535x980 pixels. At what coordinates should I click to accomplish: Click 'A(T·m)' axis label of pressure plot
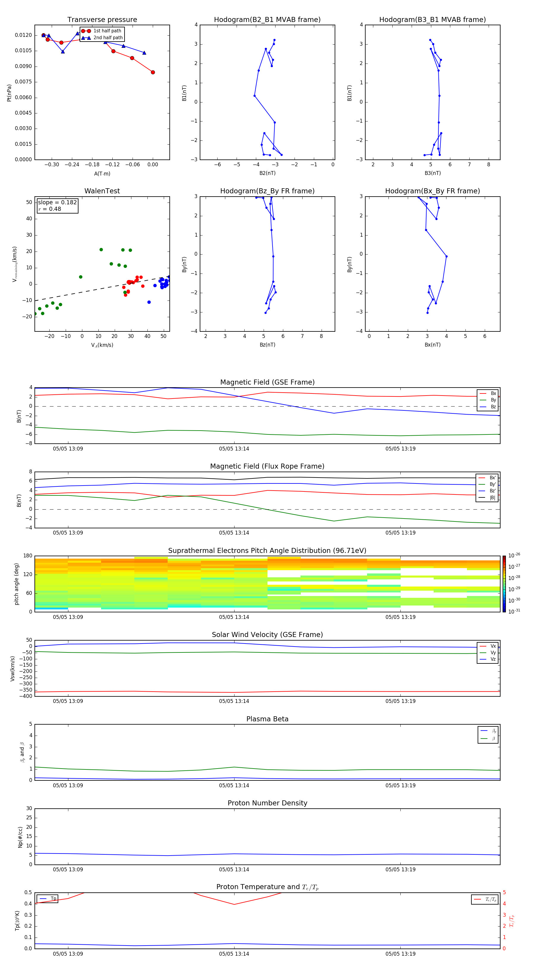pyautogui.click(x=102, y=174)
